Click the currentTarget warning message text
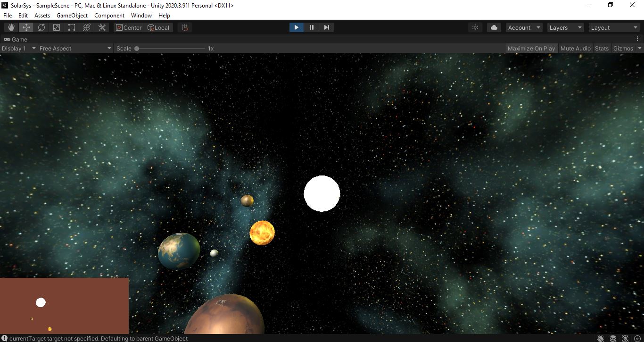Viewport: 644px width, 342px height. pos(99,338)
